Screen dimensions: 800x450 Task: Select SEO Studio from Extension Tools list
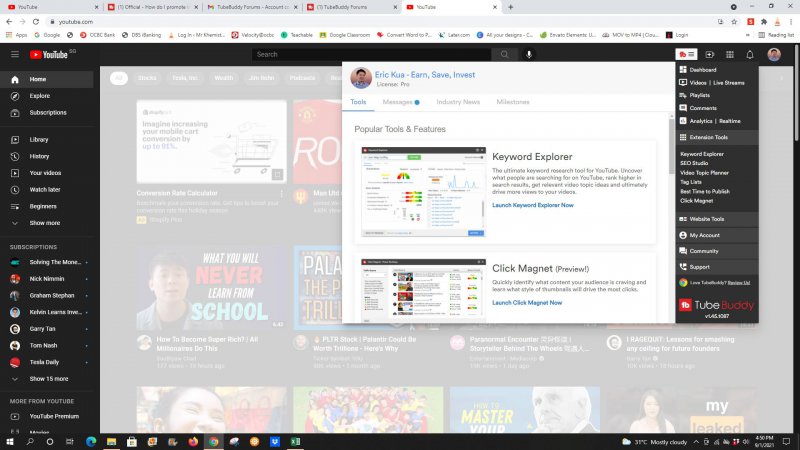pyautogui.click(x=695, y=163)
